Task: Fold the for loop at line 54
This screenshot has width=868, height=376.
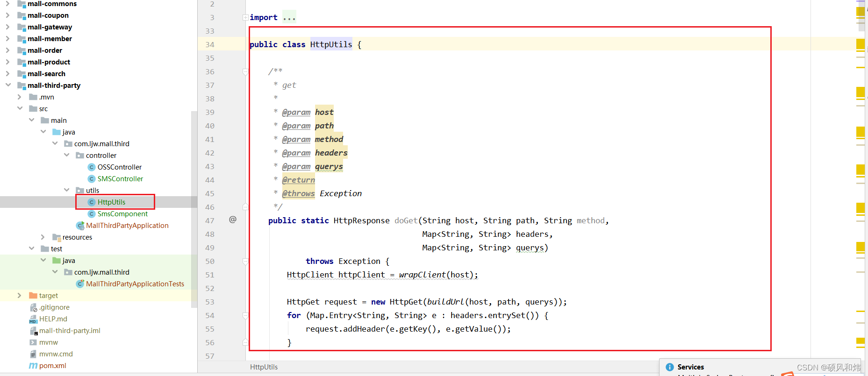Action: (x=245, y=316)
